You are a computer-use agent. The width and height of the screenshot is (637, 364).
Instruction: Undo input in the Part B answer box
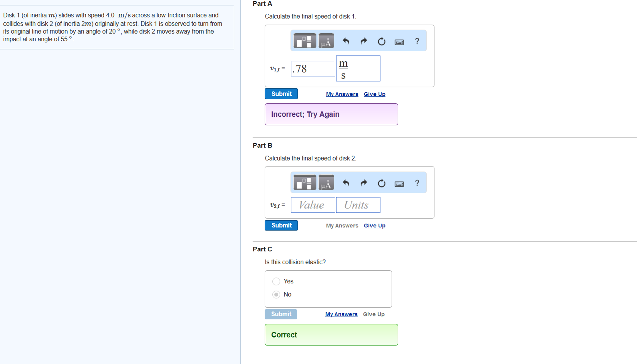click(346, 183)
